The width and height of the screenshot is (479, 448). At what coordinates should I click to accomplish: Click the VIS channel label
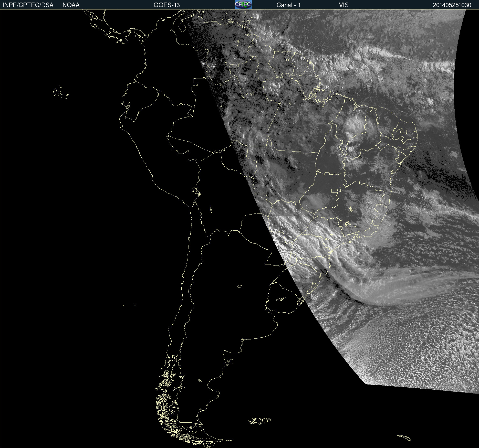[344, 5]
